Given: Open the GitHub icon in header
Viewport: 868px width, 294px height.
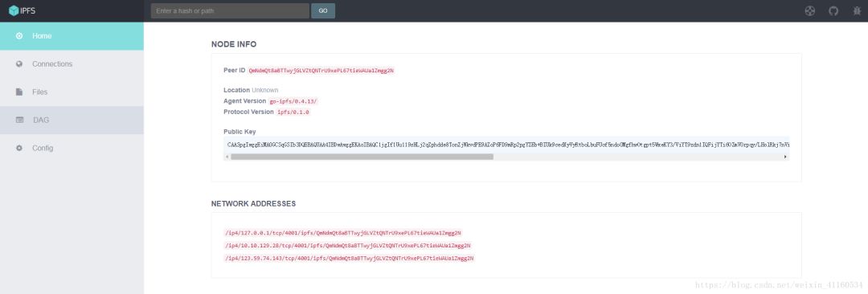Looking at the screenshot, I should pyautogui.click(x=833, y=10).
